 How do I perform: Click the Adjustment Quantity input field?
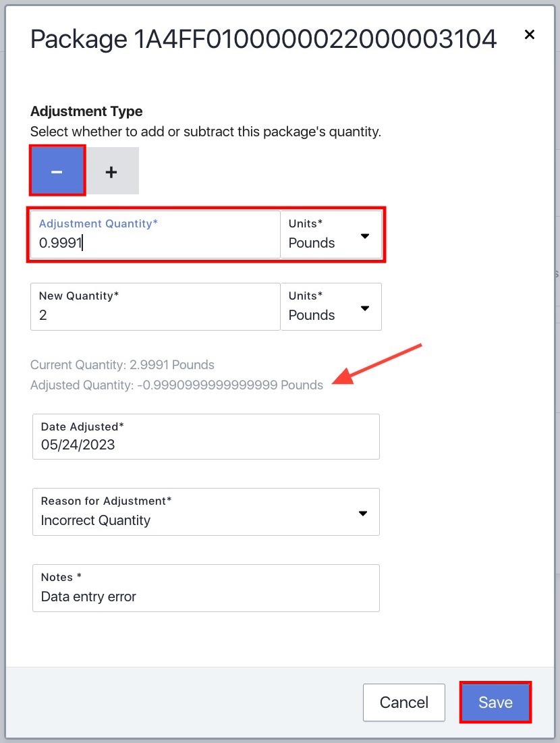coord(155,235)
